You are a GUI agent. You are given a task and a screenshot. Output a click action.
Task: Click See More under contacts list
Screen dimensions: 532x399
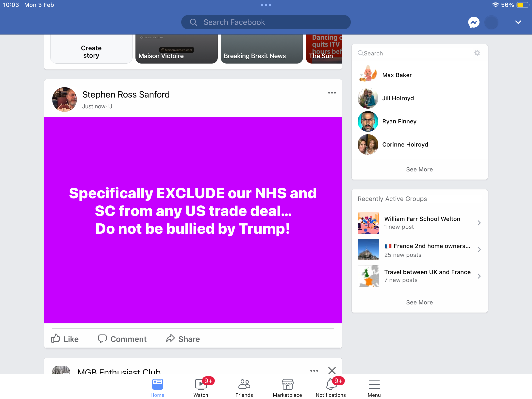[419, 169]
